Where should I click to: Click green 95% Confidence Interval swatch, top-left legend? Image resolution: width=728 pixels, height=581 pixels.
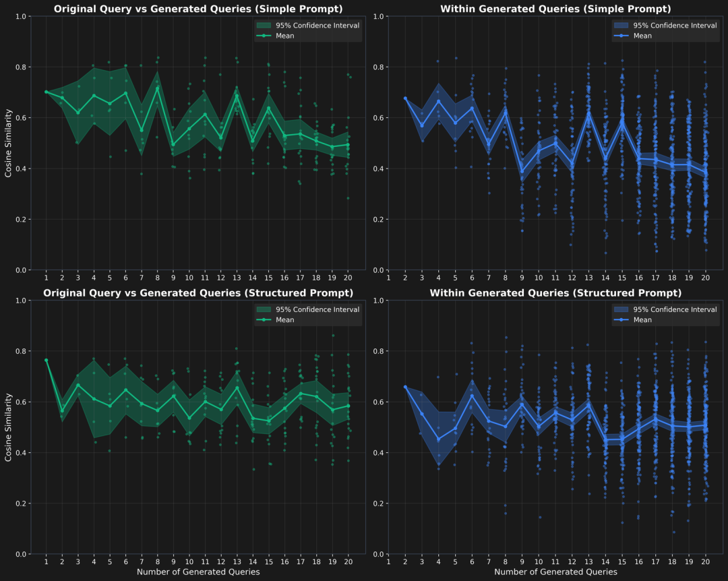(264, 26)
